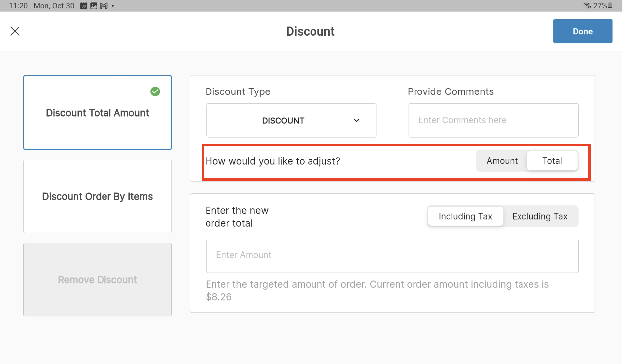Select Discount Total Amount tab

98,113
